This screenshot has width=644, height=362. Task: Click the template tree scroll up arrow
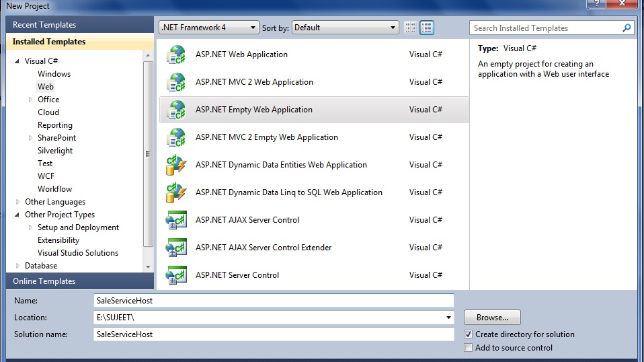tap(148, 55)
